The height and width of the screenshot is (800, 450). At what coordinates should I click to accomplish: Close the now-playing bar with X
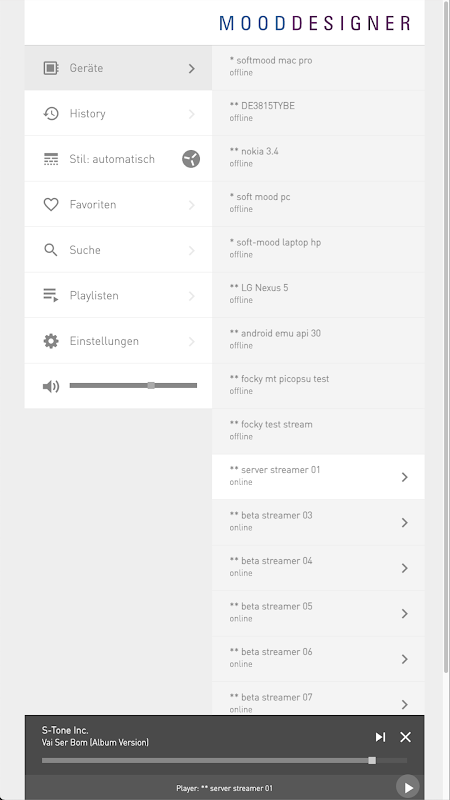(x=406, y=737)
